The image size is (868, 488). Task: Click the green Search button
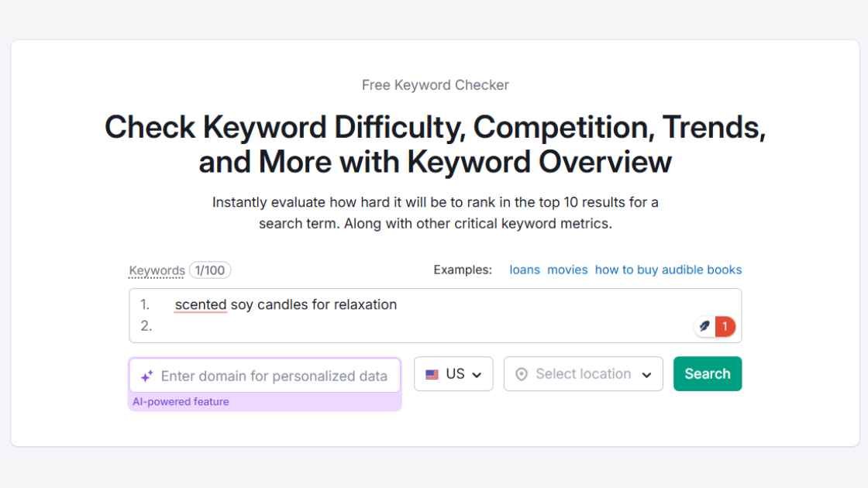(708, 374)
